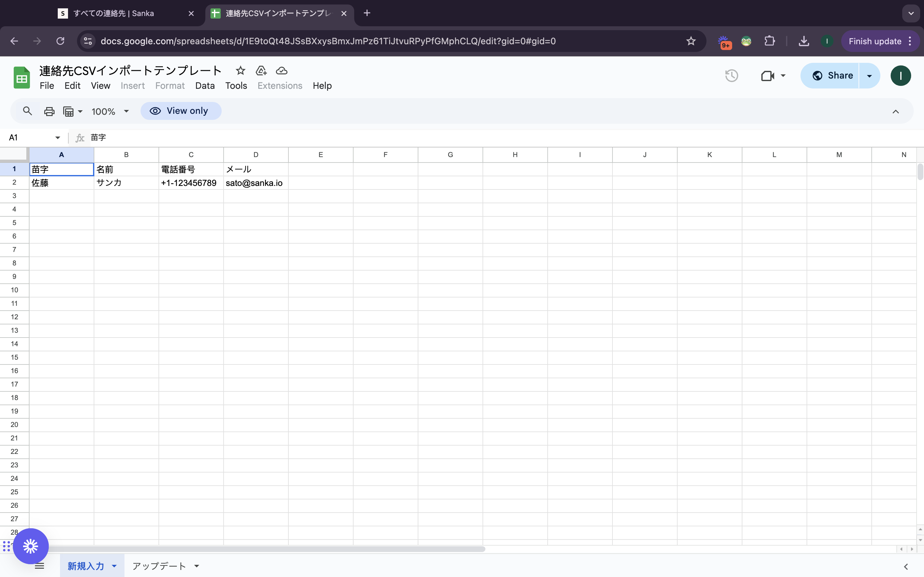The image size is (924, 577).
Task: Collapse the toolbar with the up chevron
Action: (895, 112)
